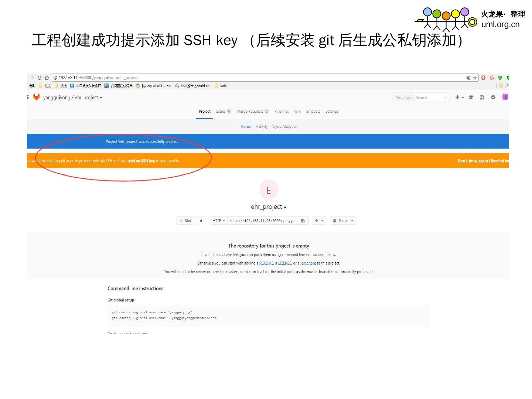The image size is (532, 399).
Task: Click the 'add an SSH key' link
Action: (141, 161)
